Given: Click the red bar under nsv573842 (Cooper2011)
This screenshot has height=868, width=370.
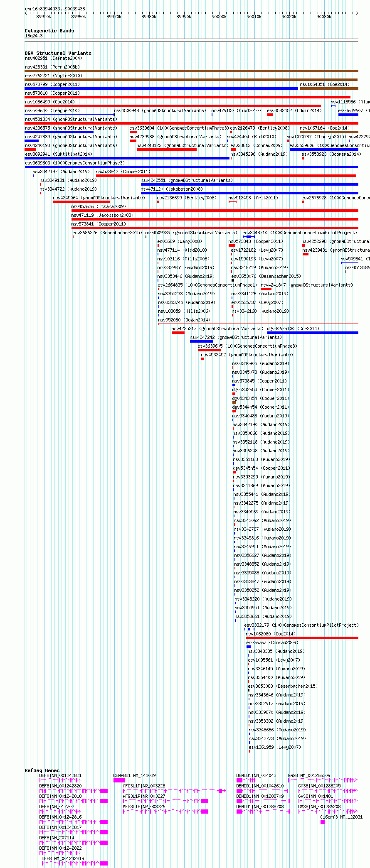Looking at the screenshot, I should point(226,176).
